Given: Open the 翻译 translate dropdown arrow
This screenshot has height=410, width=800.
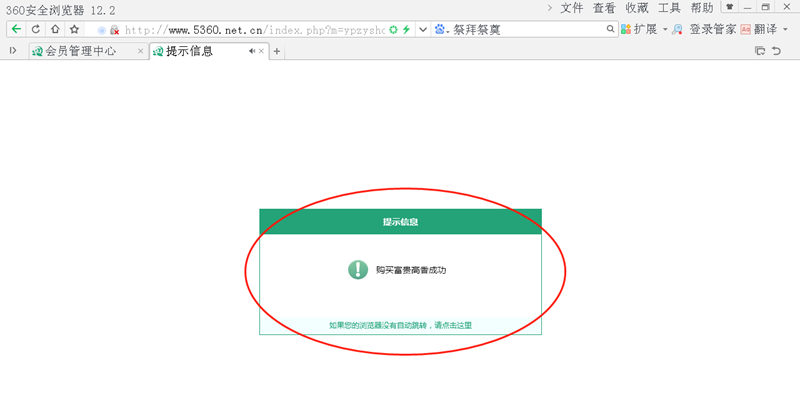Looking at the screenshot, I should pyautogui.click(x=785, y=30).
